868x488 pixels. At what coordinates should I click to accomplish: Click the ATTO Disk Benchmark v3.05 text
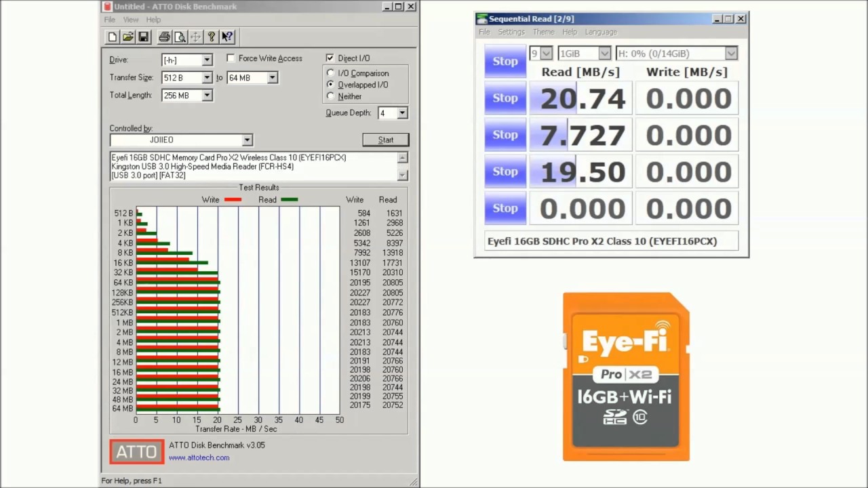217,445
